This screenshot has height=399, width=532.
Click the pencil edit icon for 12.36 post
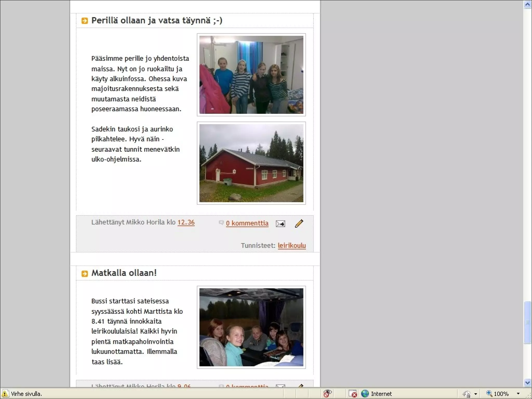pos(299,223)
